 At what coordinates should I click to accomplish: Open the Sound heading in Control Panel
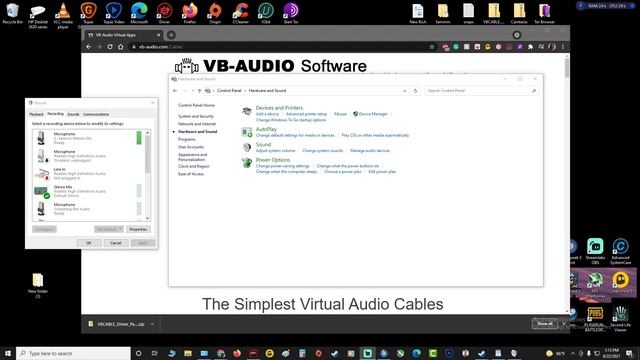pyautogui.click(x=263, y=144)
